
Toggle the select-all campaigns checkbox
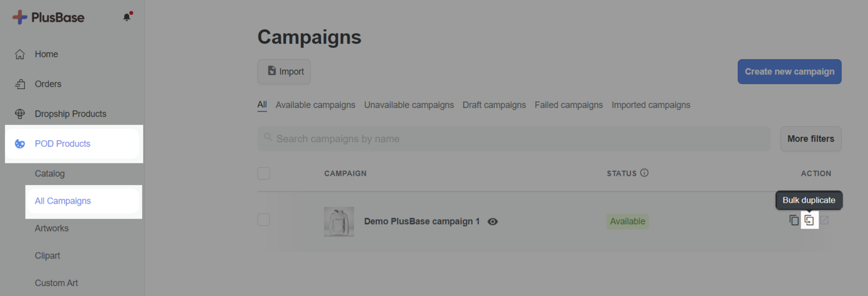tap(264, 173)
